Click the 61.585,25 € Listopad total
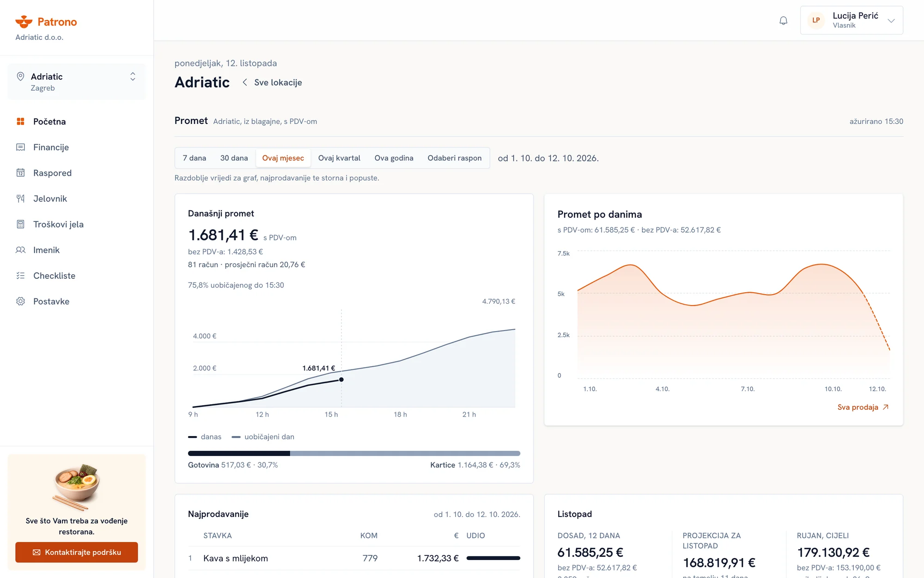This screenshot has width=924, height=578. pos(590,553)
